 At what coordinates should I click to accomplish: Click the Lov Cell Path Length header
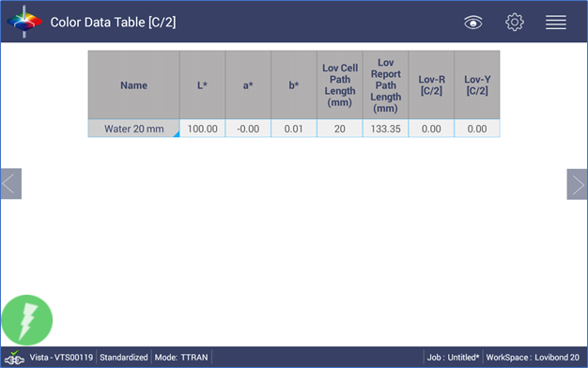pos(340,85)
